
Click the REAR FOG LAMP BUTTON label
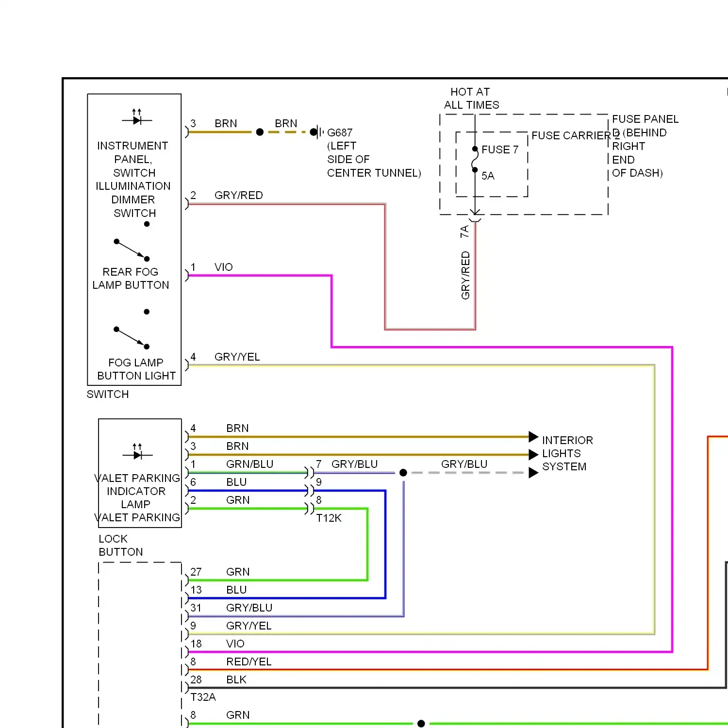[x=131, y=278]
